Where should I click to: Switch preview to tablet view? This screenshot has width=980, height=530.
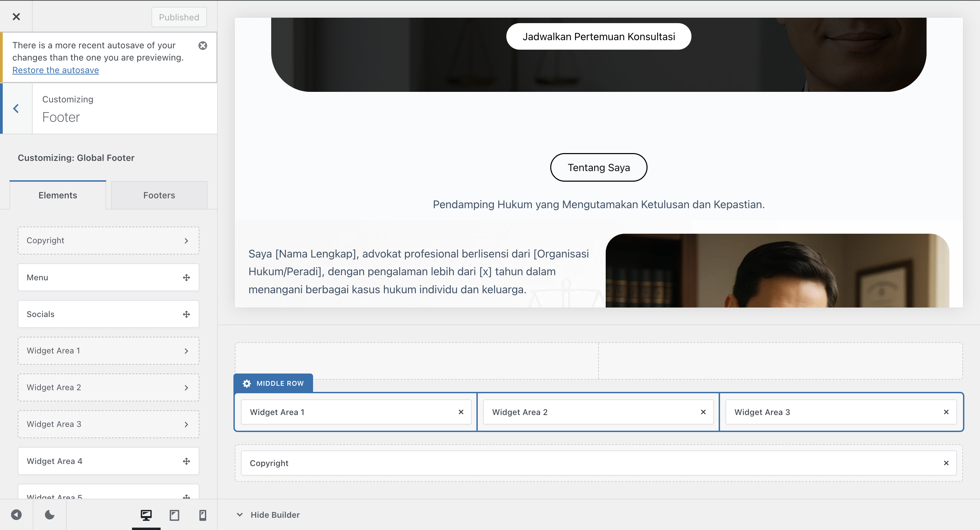[x=175, y=515]
